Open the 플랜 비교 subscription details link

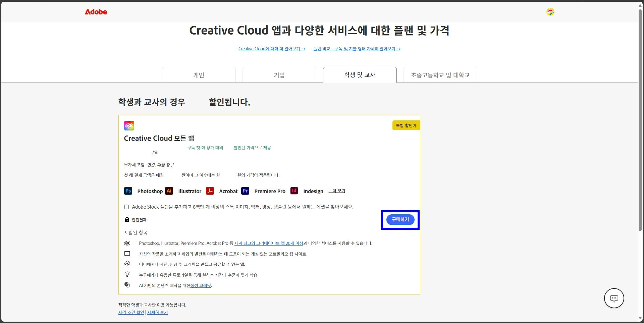357,49
